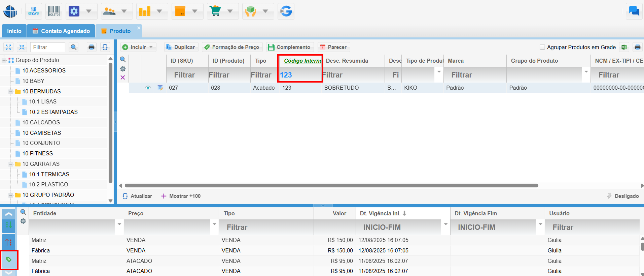This screenshot has height=276, width=644.
Task: Open the Incluir dropdown arrow
Action: pyautogui.click(x=151, y=47)
